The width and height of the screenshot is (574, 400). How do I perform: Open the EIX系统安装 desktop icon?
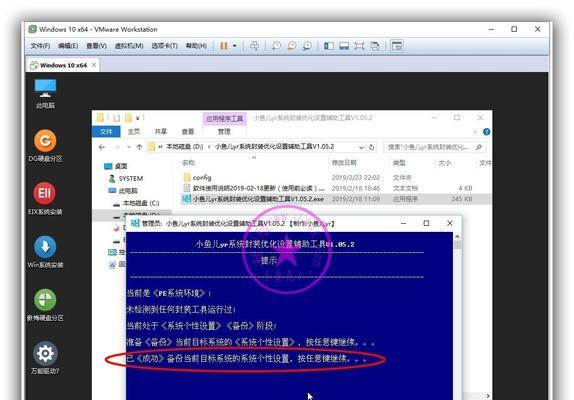45,198
